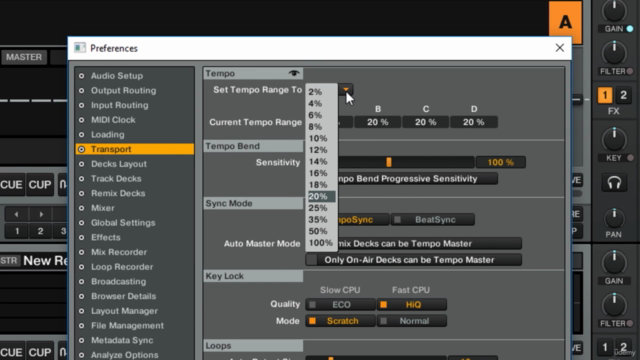Pick 100% tempo range option
This screenshot has height=360, width=640.
click(320, 243)
